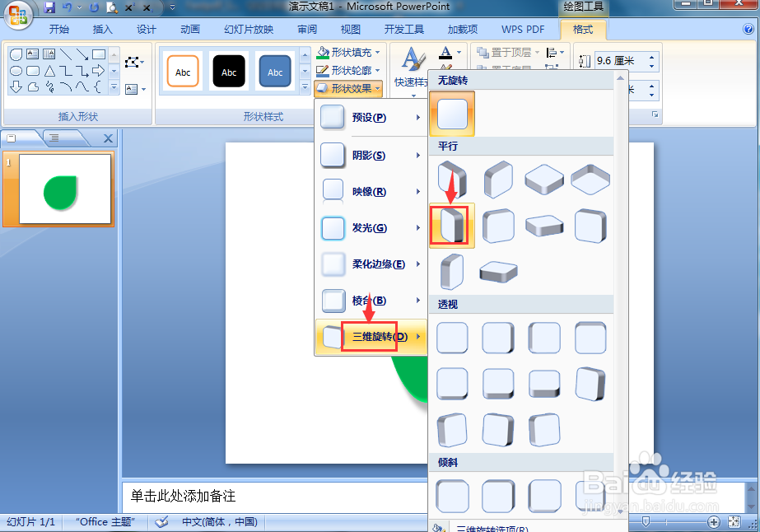Image resolution: width=760 pixels, height=532 pixels.
Task: Expand the shape styles gallery
Action: click(305, 87)
